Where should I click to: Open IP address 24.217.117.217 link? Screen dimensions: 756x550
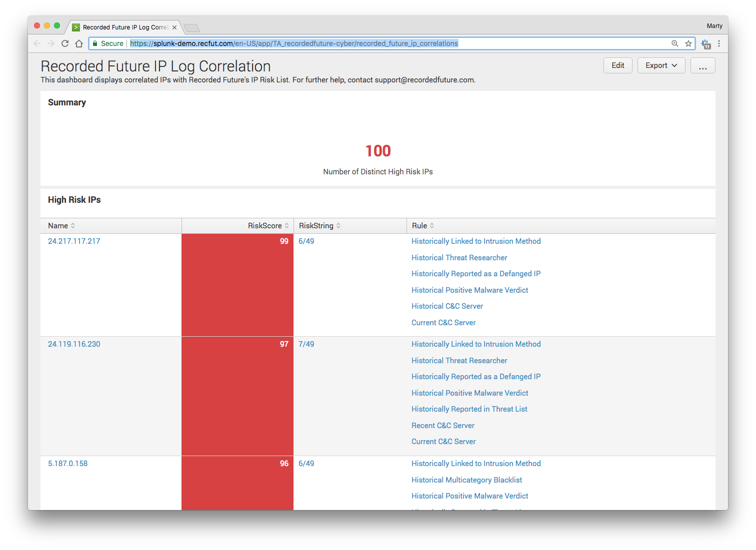pos(74,241)
